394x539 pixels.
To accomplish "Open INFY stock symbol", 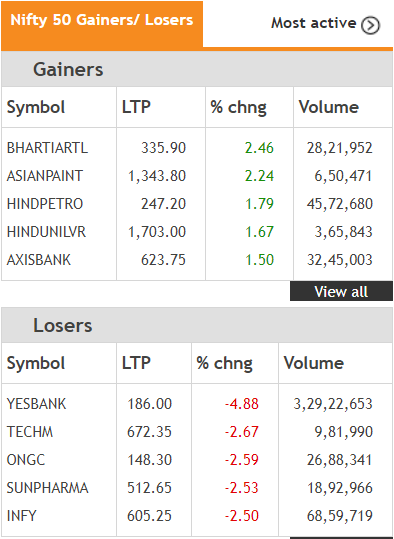I will [21, 516].
